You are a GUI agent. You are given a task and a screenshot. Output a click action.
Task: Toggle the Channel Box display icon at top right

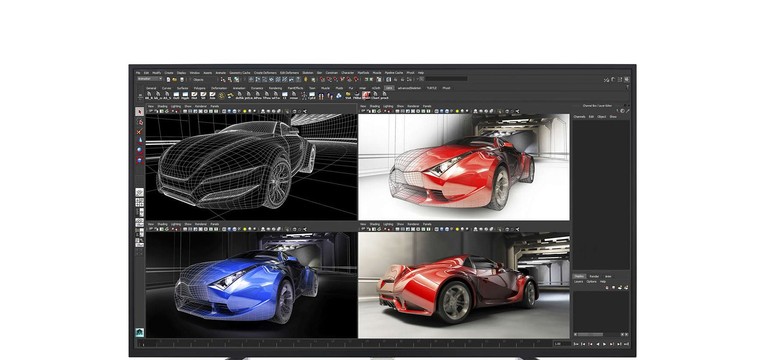(626, 80)
